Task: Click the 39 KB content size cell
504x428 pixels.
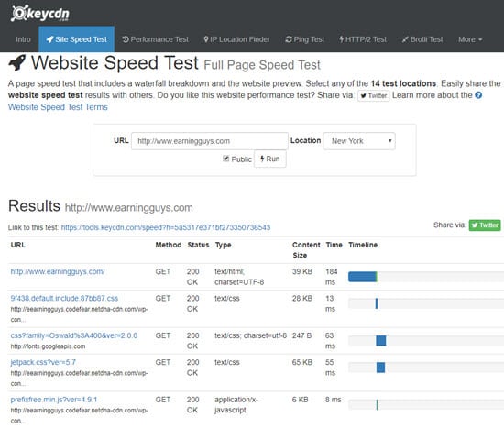Action: coord(302,271)
